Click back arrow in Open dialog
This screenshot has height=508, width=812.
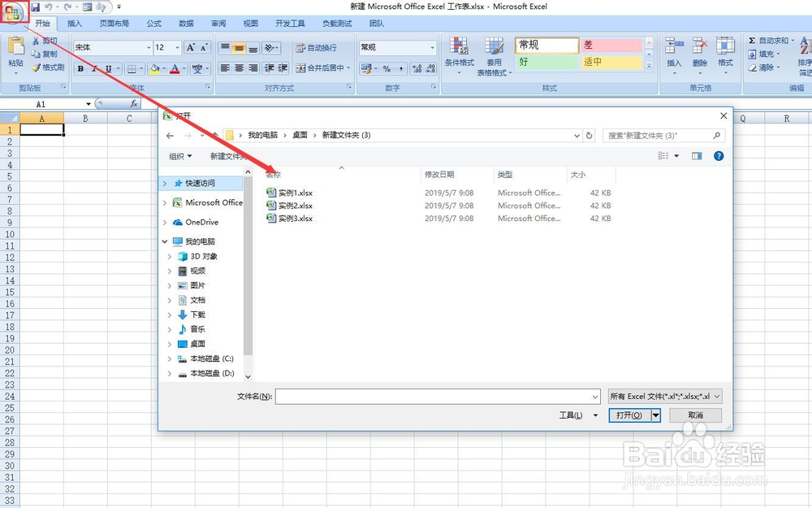[170, 135]
